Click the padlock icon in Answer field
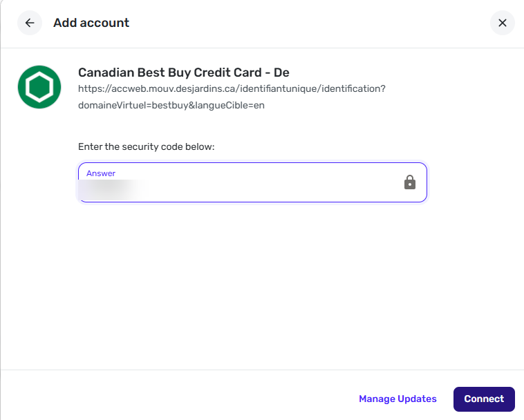 click(410, 182)
